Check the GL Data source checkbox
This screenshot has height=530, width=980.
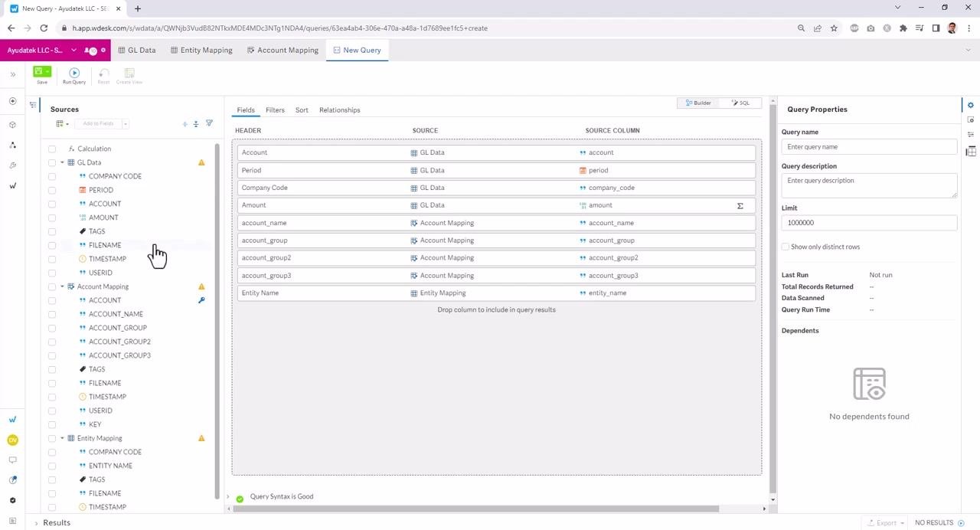click(x=52, y=162)
